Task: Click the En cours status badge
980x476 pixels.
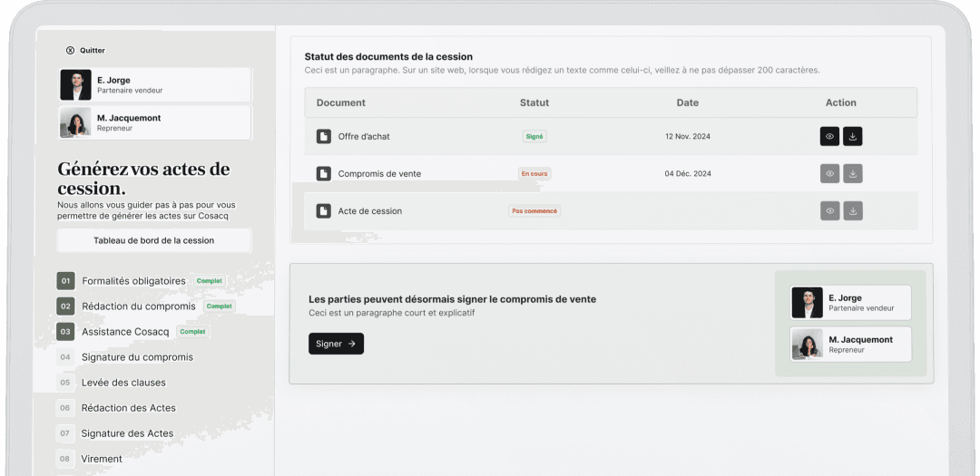Action: click(534, 174)
